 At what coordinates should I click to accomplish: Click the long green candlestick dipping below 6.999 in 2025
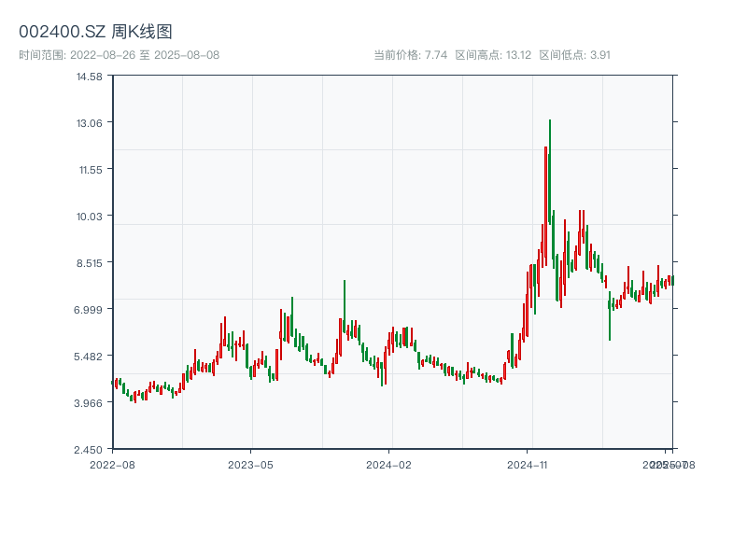coord(610,315)
